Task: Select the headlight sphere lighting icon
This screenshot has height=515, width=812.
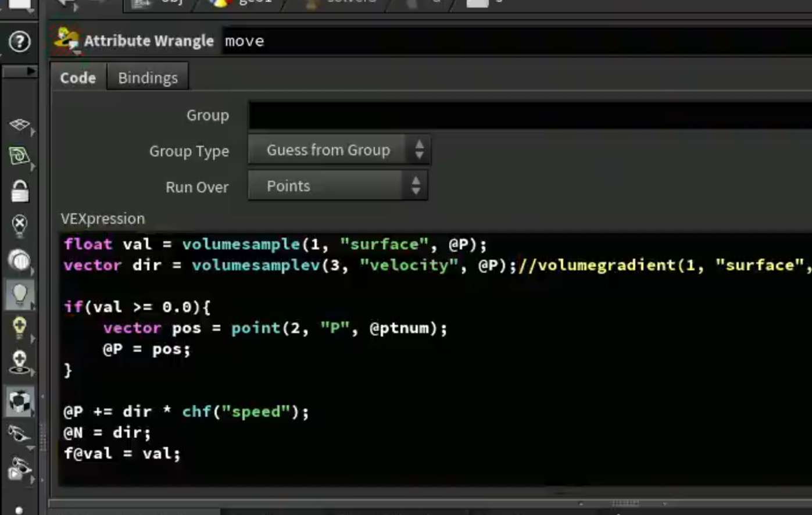Action: 19,260
